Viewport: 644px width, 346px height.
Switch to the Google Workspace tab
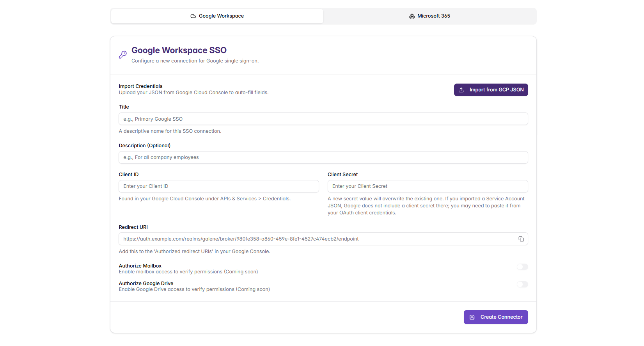point(217,16)
